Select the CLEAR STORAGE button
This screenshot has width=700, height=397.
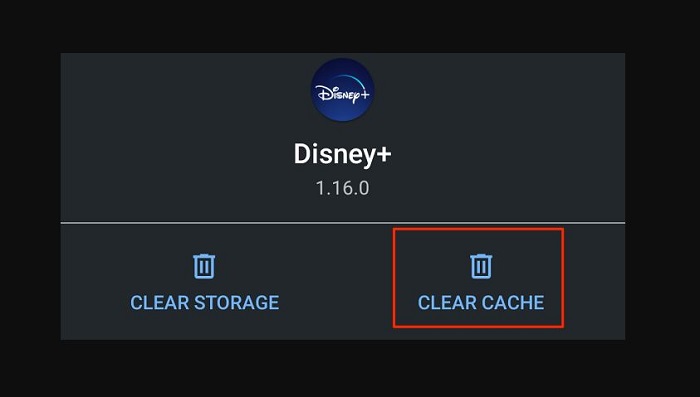(204, 282)
